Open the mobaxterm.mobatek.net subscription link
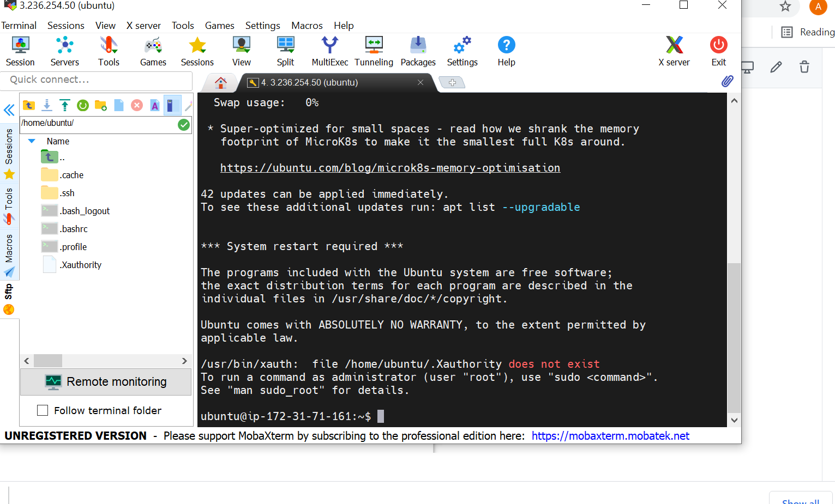This screenshot has height=504, width=835. coord(610,435)
